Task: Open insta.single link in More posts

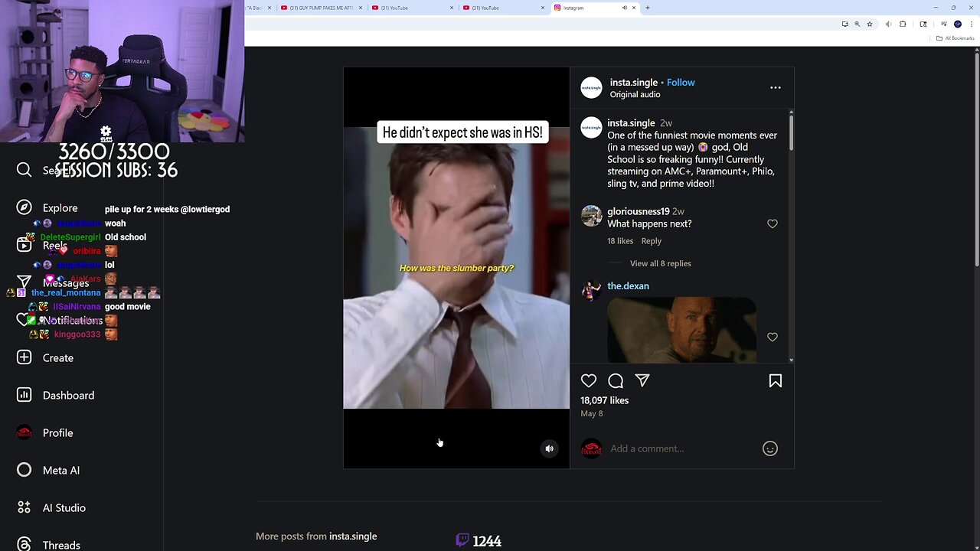Action: 353,536
